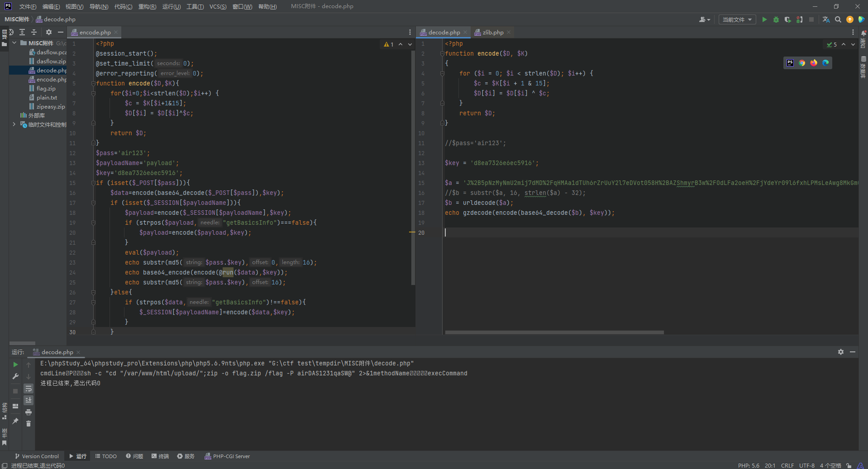This screenshot has width=868, height=469.
Task: Open run configuration wrench in run panel
Action: [15, 376]
